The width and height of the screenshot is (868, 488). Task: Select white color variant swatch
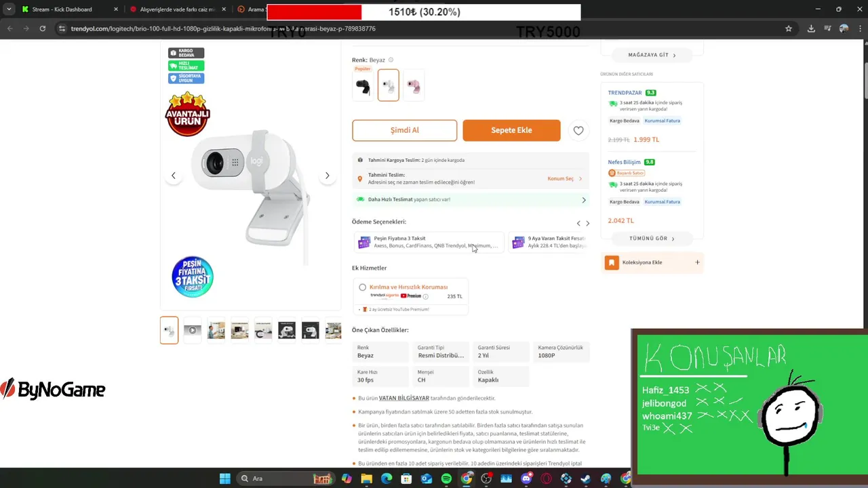click(x=389, y=85)
